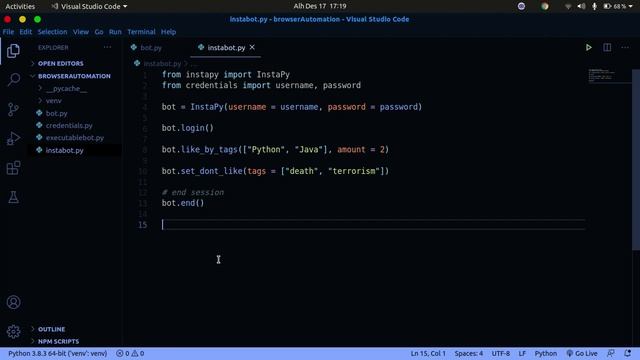Click the bot.end() code line
The height and width of the screenshot is (360, 640).
click(x=183, y=203)
